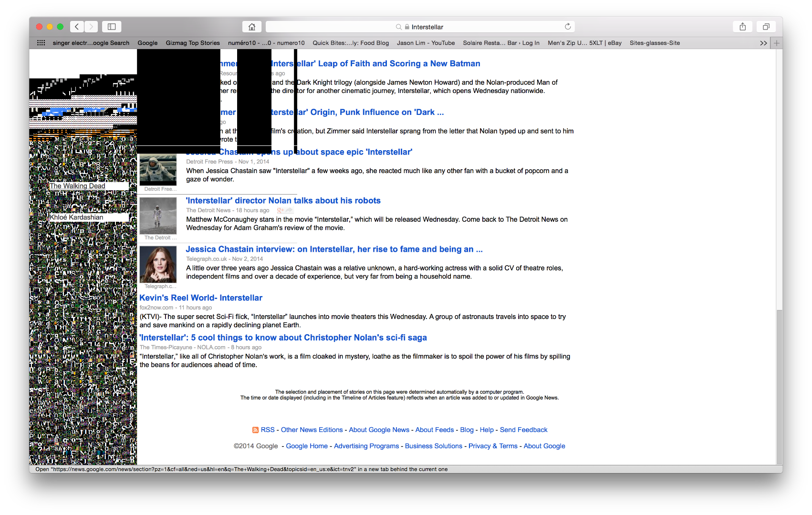The width and height of the screenshot is (812, 515).
Task: Open Jessica Chastain interview Telegraph headline
Action: tap(334, 249)
